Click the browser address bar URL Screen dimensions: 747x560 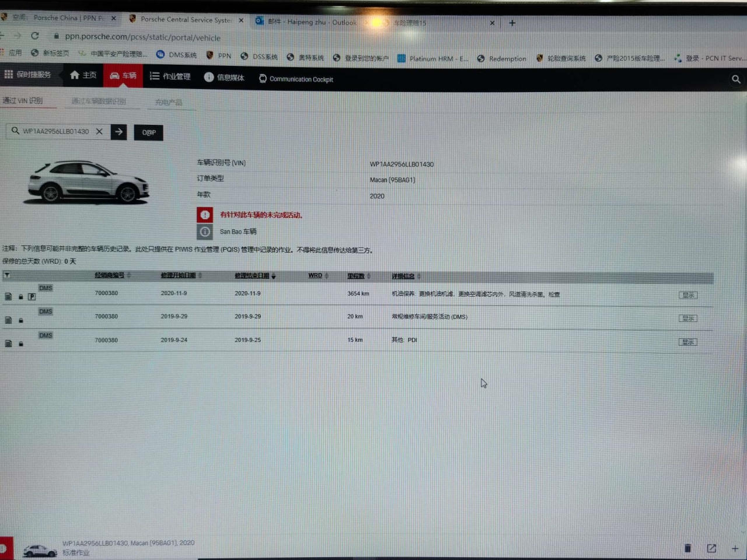[x=142, y=37]
